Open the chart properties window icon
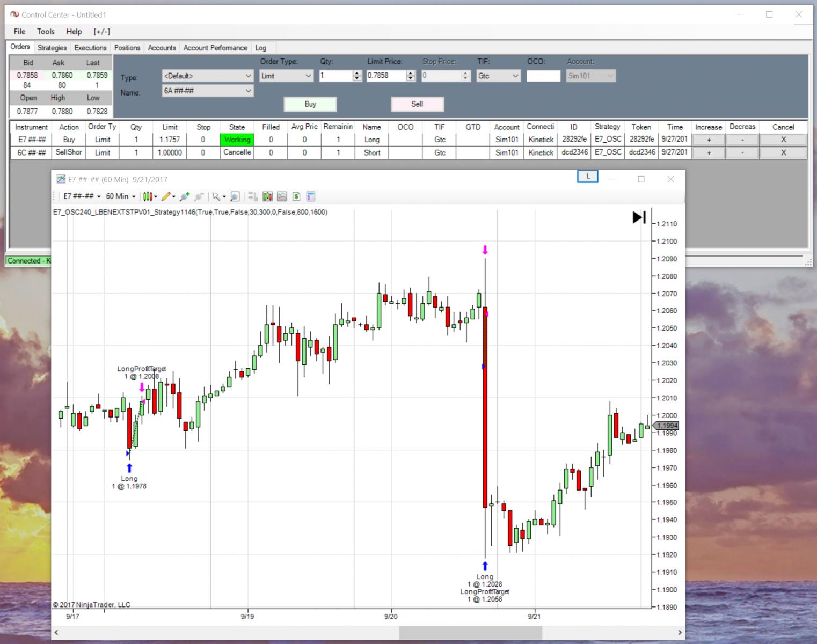This screenshot has height=644, width=817. pyautogui.click(x=310, y=196)
